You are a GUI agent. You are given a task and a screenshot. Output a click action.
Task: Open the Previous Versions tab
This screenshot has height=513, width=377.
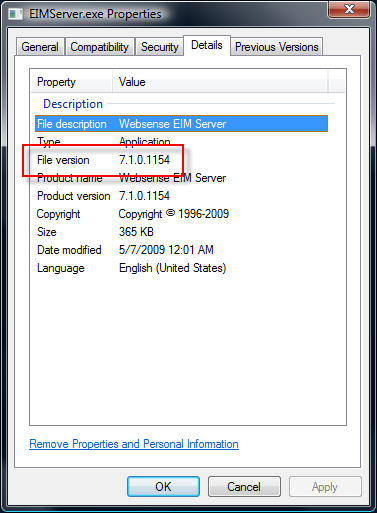coord(276,47)
